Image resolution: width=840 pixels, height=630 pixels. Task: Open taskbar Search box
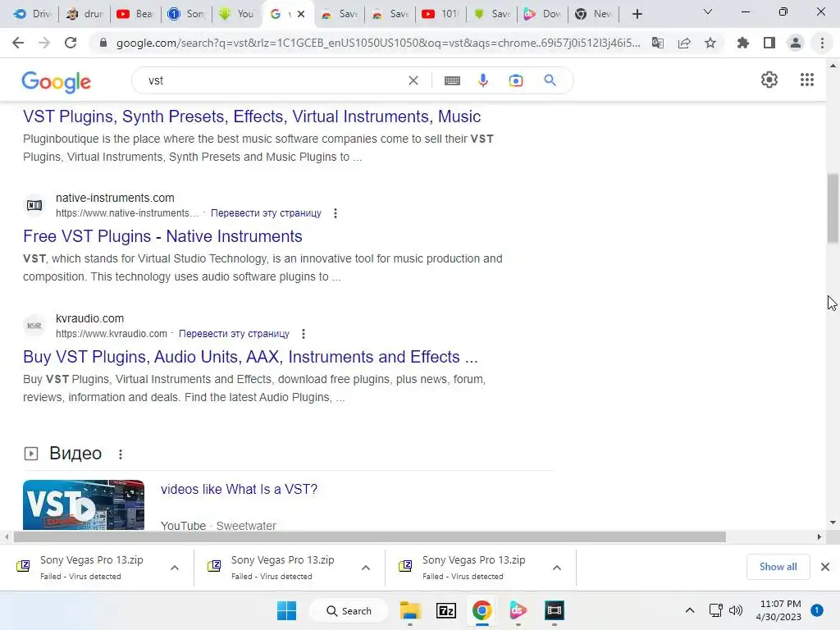[349, 610]
